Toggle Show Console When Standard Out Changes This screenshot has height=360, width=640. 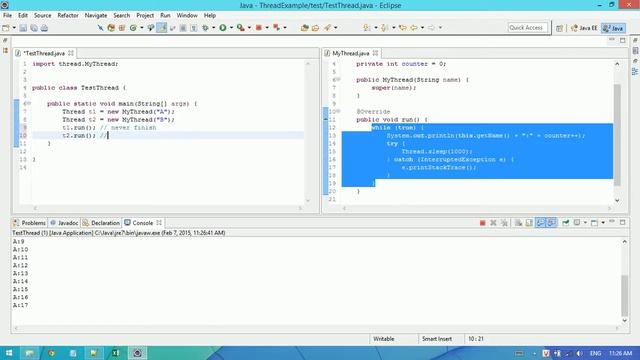(x=540, y=223)
